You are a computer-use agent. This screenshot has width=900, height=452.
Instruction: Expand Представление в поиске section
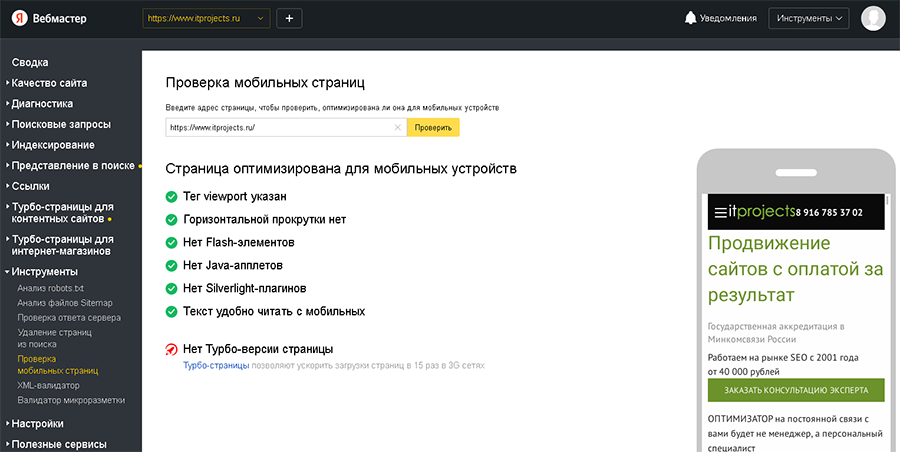[72, 166]
